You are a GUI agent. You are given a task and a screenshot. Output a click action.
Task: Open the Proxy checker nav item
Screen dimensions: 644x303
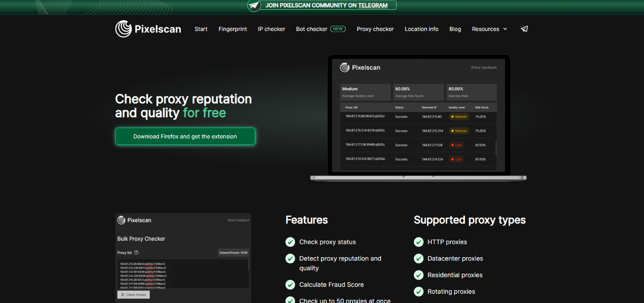375,29
